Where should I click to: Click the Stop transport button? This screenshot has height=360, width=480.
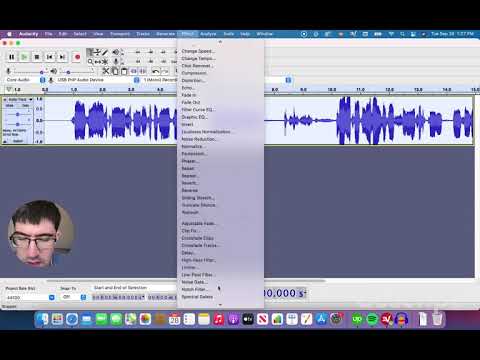37,57
